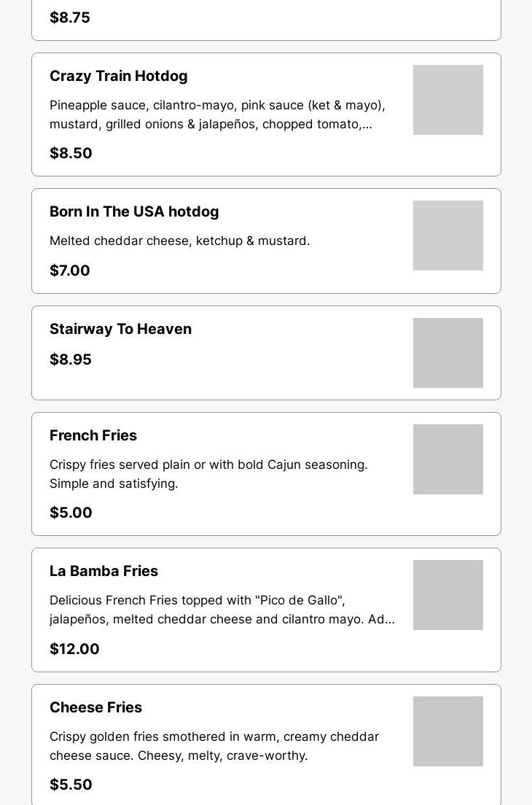This screenshot has width=532, height=805.
Task: Click the $7.00 price of USA hotdog
Action: coord(70,271)
